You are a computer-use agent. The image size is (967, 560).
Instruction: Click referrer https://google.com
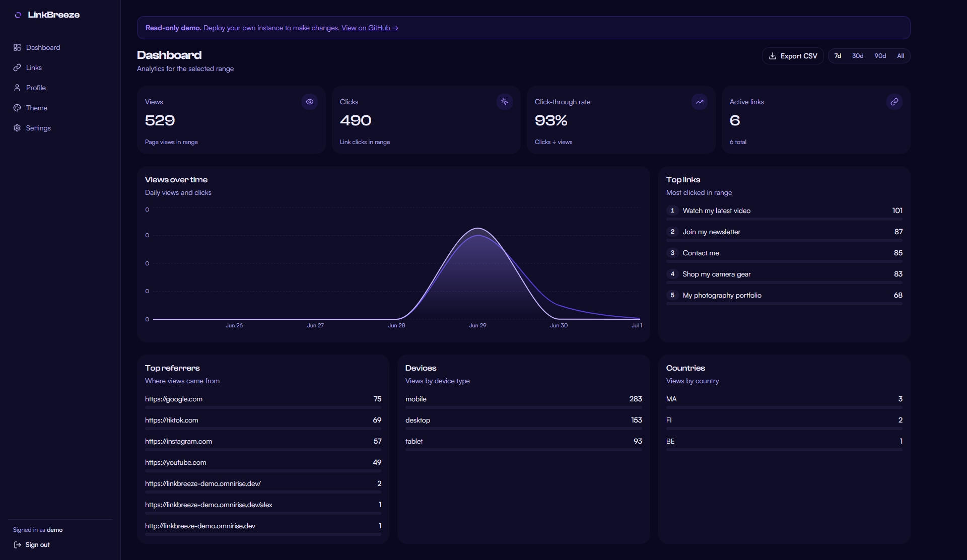[x=174, y=399]
